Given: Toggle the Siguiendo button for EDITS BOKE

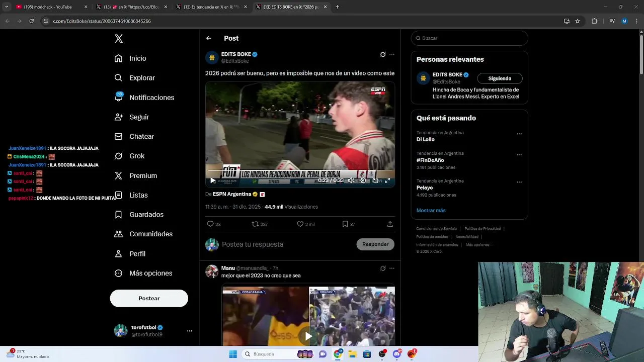Looking at the screenshot, I should tap(500, 78).
